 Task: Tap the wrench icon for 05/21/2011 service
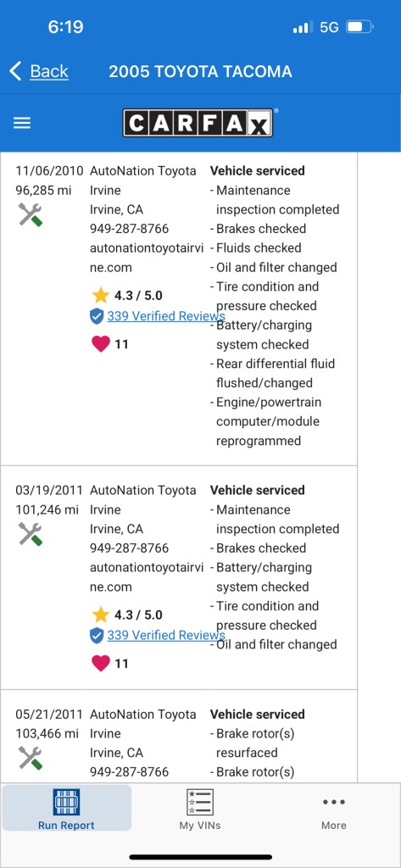coord(30,757)
